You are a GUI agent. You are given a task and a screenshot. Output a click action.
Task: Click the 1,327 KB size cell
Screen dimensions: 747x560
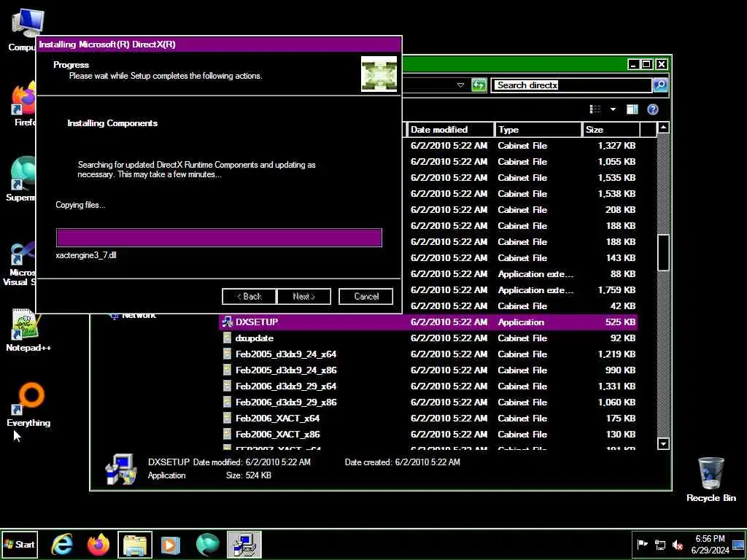pos(616,146)
